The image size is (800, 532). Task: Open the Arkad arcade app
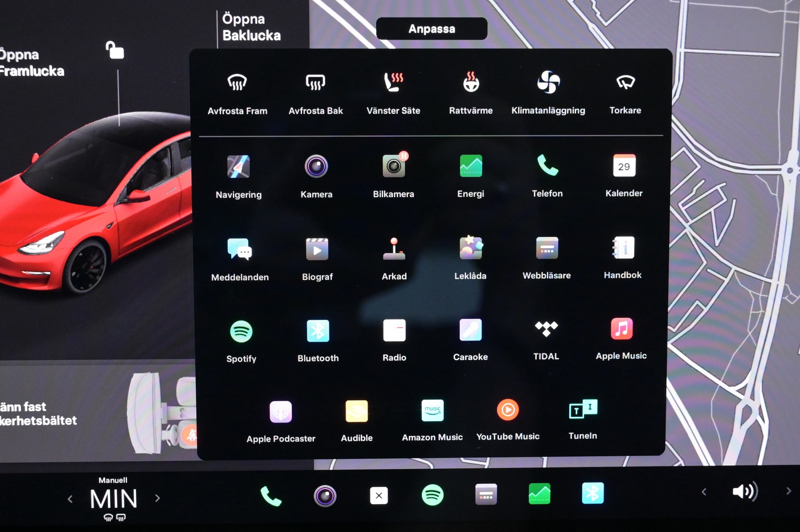(x=394, y=259)
